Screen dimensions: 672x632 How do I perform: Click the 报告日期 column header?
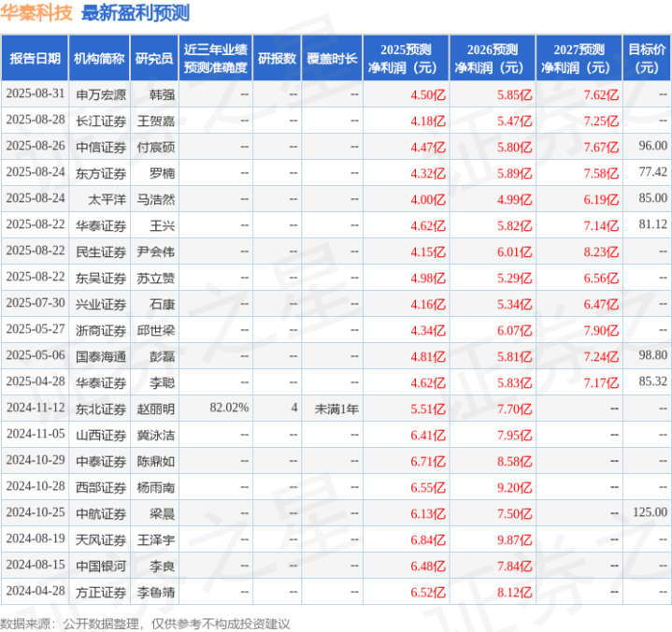(35, 58)
